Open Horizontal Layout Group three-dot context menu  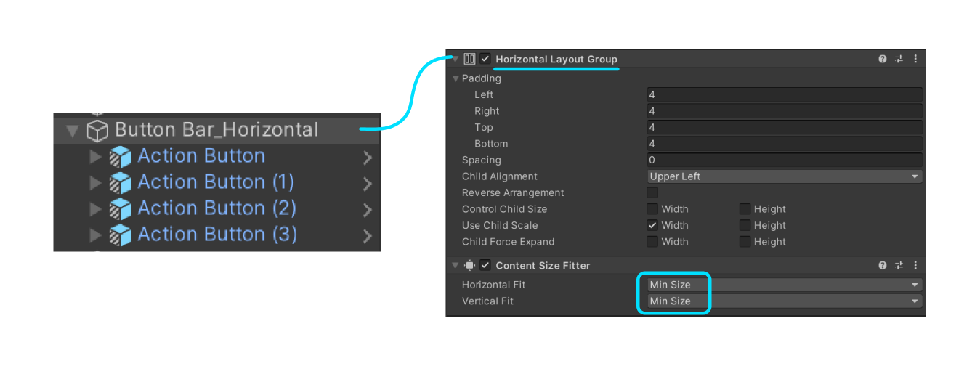coord(915,59)
